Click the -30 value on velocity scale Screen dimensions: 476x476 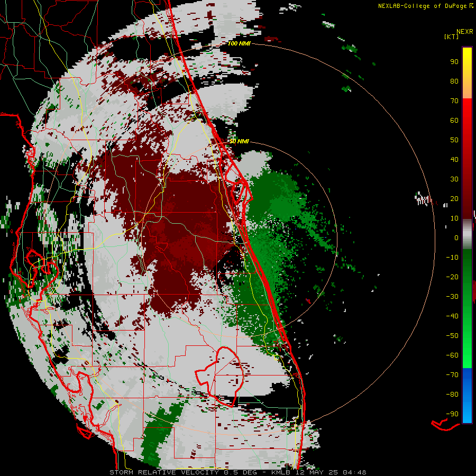coord(452,297)
